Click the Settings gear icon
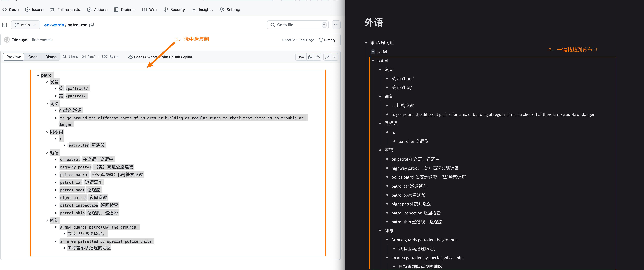This screenshot has height=270, width=644. [x=222, y=10]
